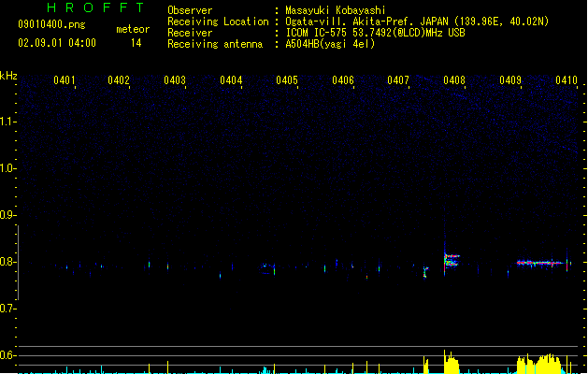Click the 0406 time marker
The image size is (588, 374).
point(343,80)
